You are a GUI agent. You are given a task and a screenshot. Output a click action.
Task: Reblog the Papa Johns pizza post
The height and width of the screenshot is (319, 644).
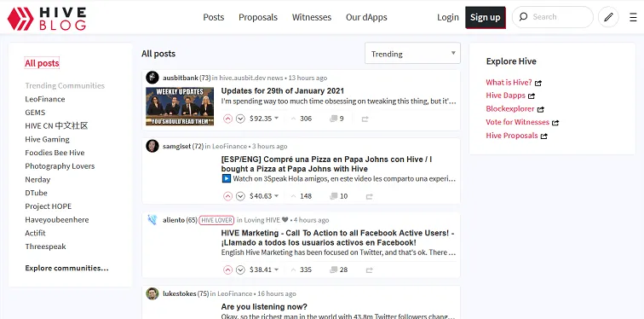click(x=369, y=196)
